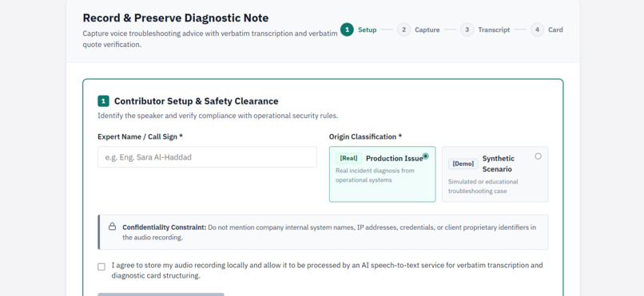The image size is (644, 296).
Task: Click the Record & Preserve Diagnostic Note heading
Action: coord(176,18)
